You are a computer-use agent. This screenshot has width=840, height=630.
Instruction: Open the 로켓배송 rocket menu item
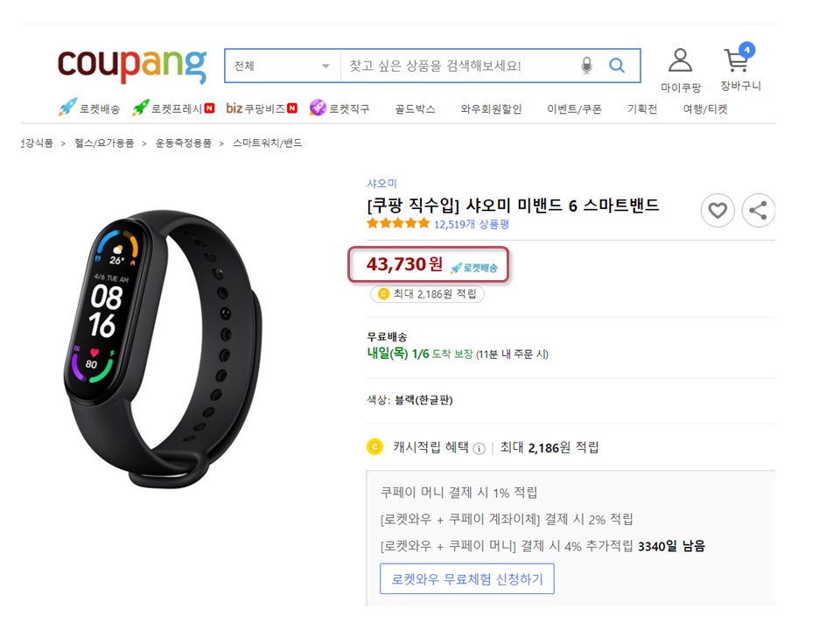point(89,108)
